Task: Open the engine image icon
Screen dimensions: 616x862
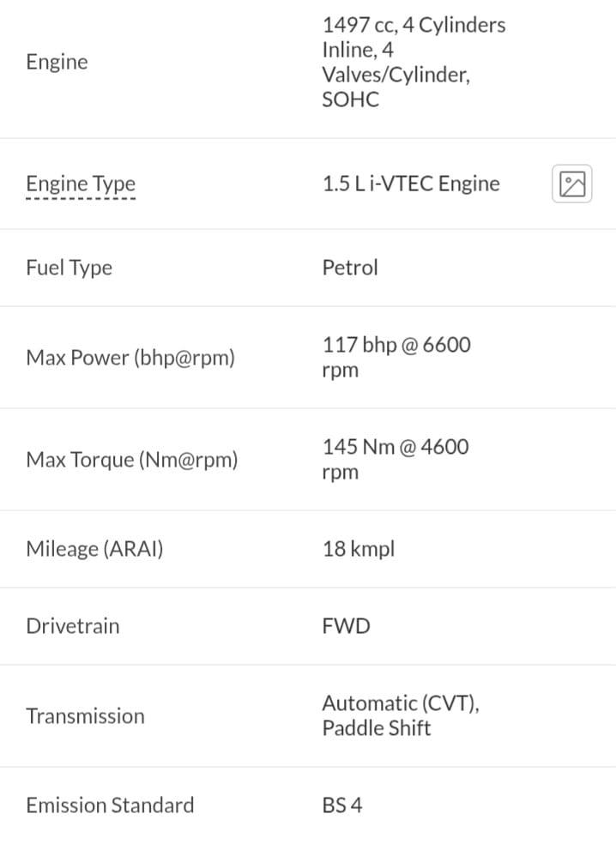Action: pos(572,184)
